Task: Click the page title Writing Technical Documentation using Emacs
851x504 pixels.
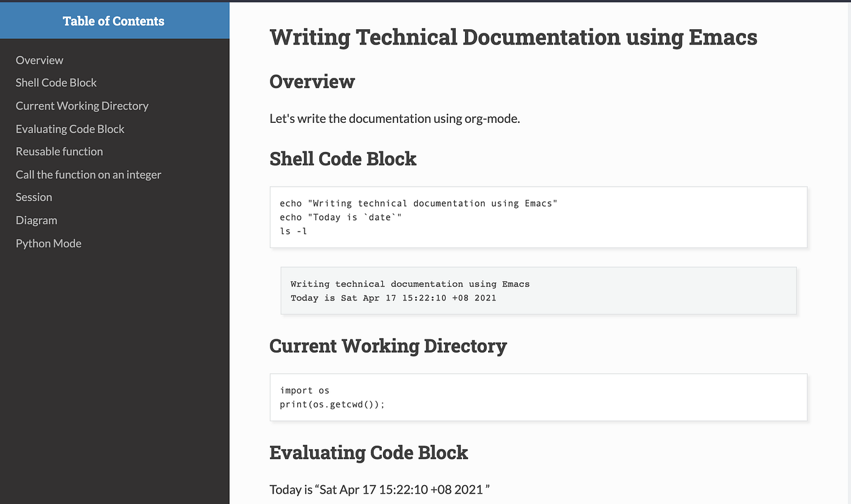Action: (x=513, y=37)
